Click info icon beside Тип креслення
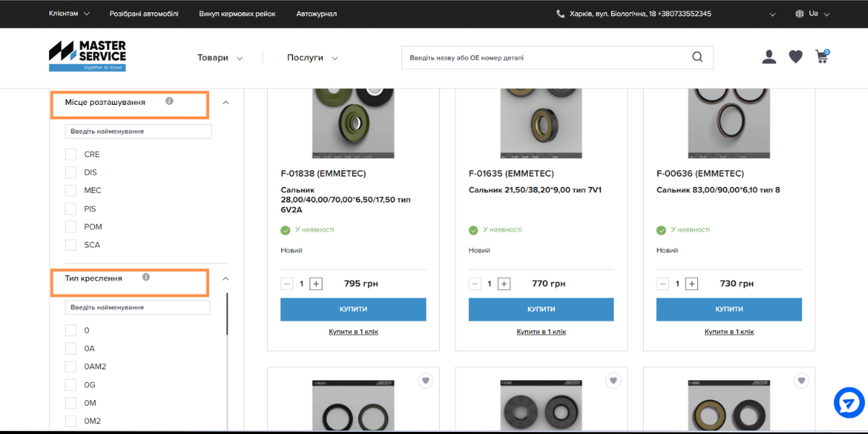Screen dimensions: 868x434 (146, 277)
